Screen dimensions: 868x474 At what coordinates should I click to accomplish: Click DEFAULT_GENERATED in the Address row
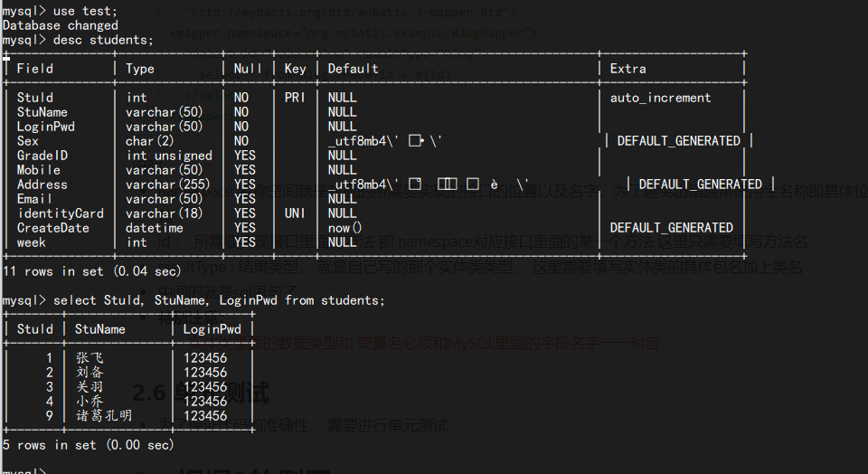(x=700, y=185)
